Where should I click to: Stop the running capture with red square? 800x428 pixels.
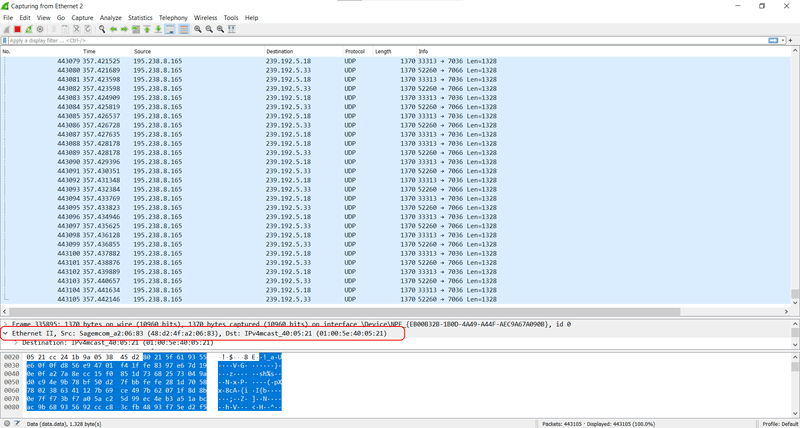pos(17,29)
